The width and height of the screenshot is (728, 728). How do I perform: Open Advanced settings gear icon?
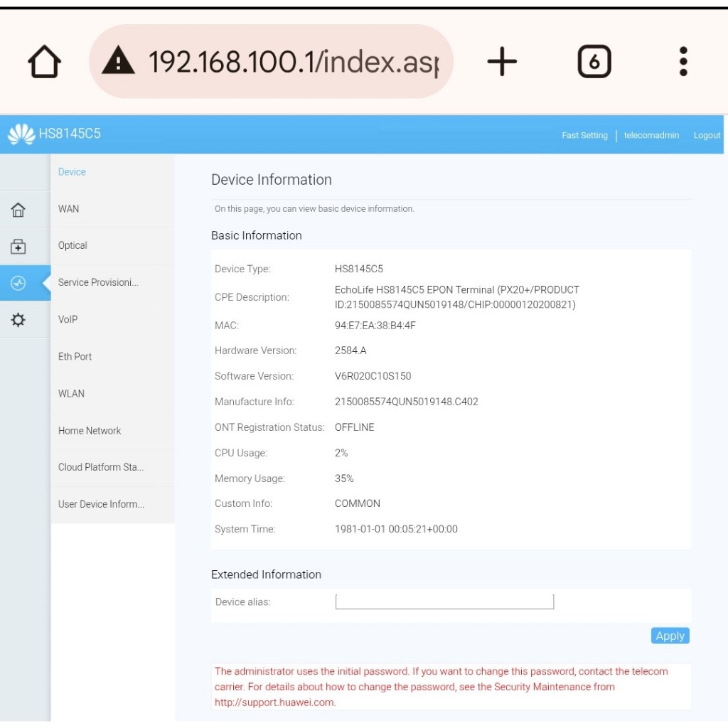pyautogui.click(x=18, y=320)
